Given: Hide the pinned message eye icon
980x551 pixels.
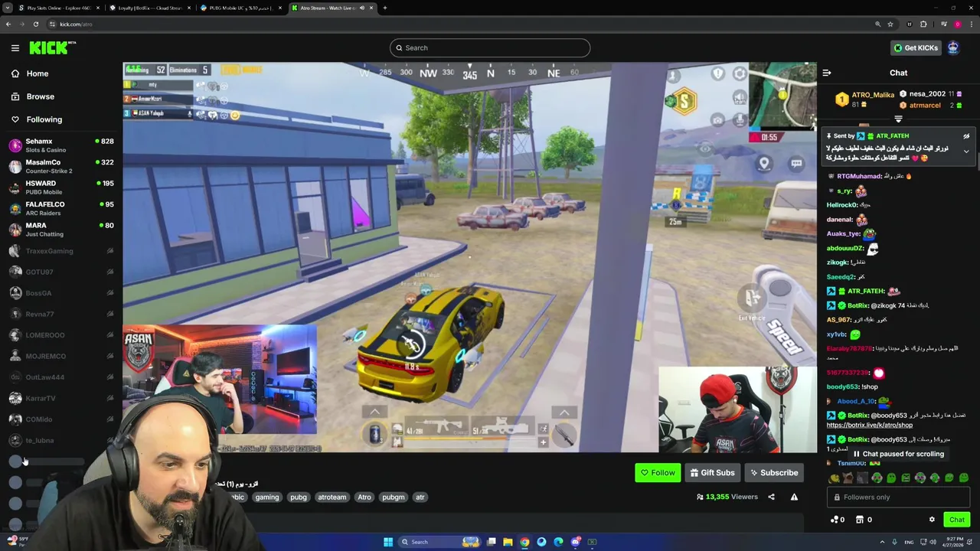Looking at the screenshot, I should pos(966,136).
